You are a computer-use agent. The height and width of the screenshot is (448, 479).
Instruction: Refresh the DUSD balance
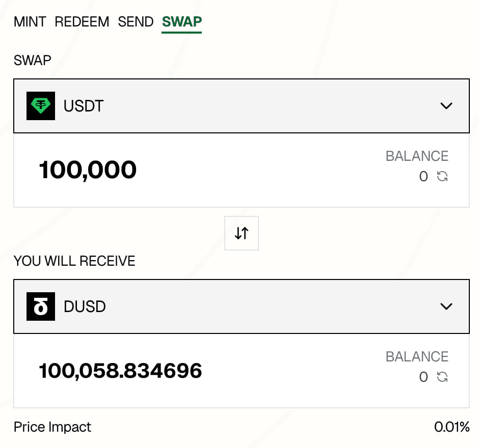pyautogui.click(x=442, y=377)
